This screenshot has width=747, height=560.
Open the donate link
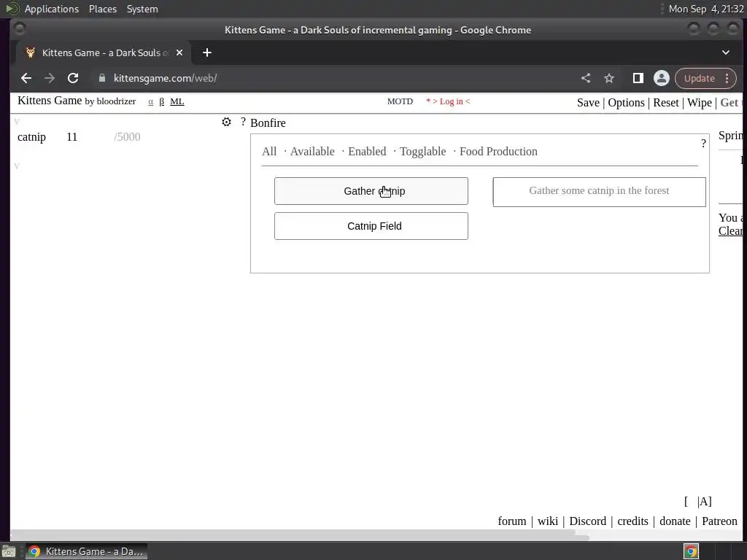click(675, 521)
